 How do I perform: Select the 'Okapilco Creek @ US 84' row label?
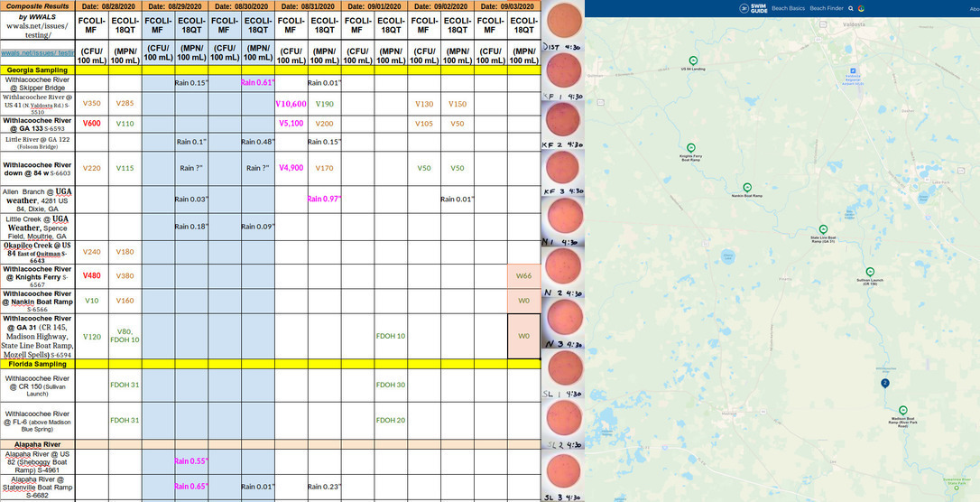pyautogui.click(x=38, y=253)
